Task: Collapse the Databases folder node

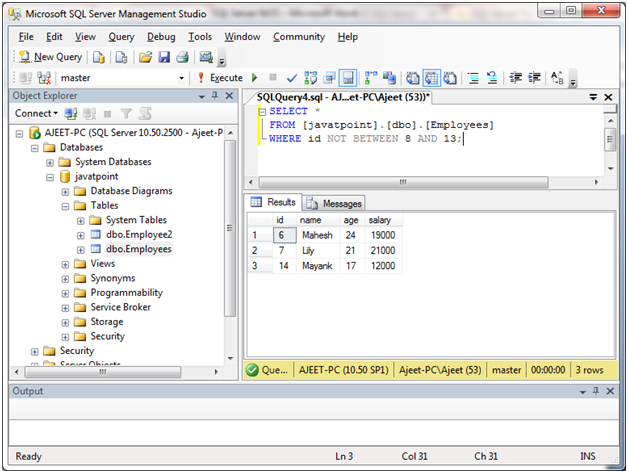Action: point(34,148)
